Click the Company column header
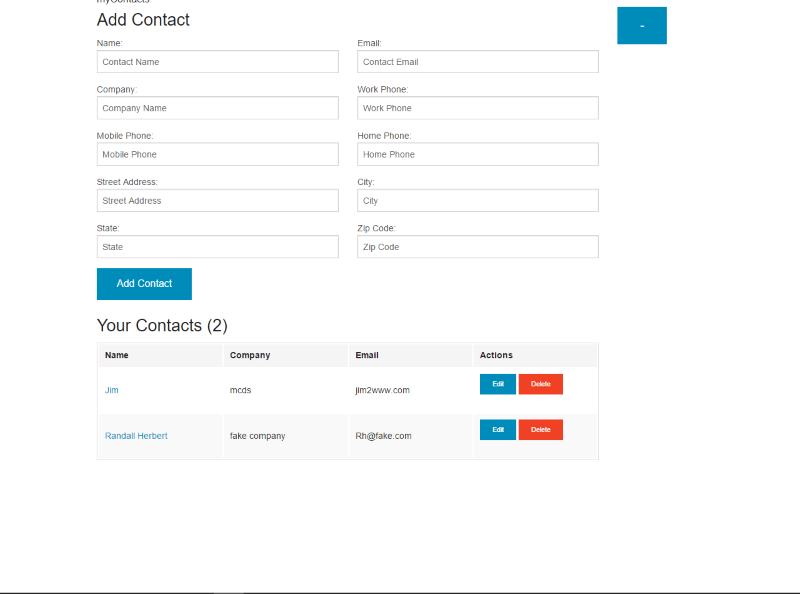This screenshot has height=594, width=800. point(250,355)
